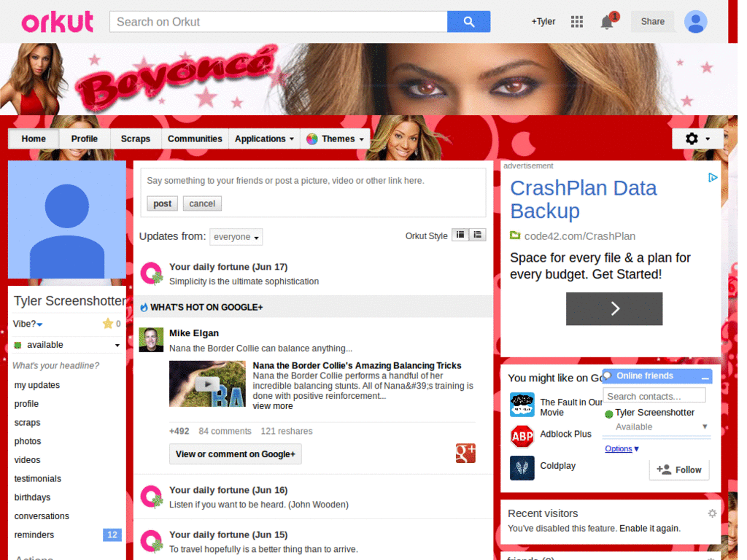Screen dimensions: 747x560
Task: Open the account avatar in header
Action: point(695,21)
